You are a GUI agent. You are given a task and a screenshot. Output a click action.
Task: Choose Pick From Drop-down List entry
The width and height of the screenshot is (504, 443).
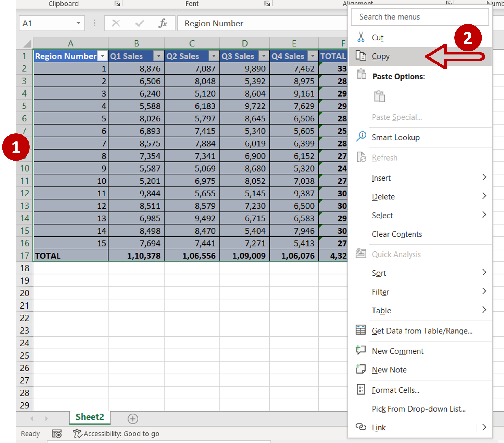pyautogui.click(x=420, y=409)
